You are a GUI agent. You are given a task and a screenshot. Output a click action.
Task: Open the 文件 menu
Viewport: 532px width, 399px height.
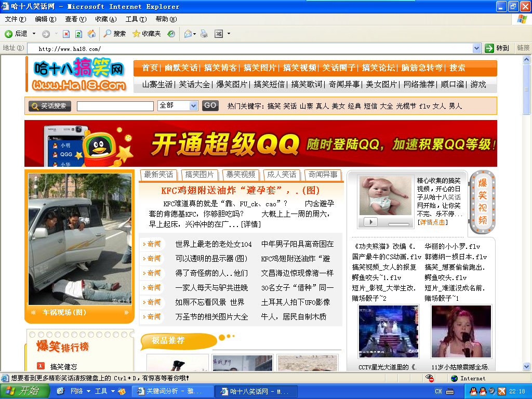click(x=15, y=19)
